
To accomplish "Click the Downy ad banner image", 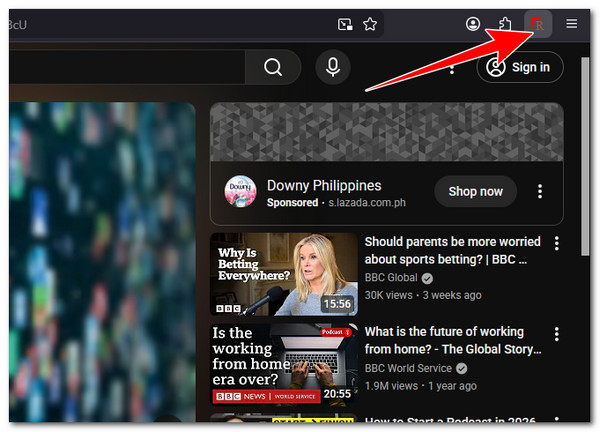I will coord(386,132).
